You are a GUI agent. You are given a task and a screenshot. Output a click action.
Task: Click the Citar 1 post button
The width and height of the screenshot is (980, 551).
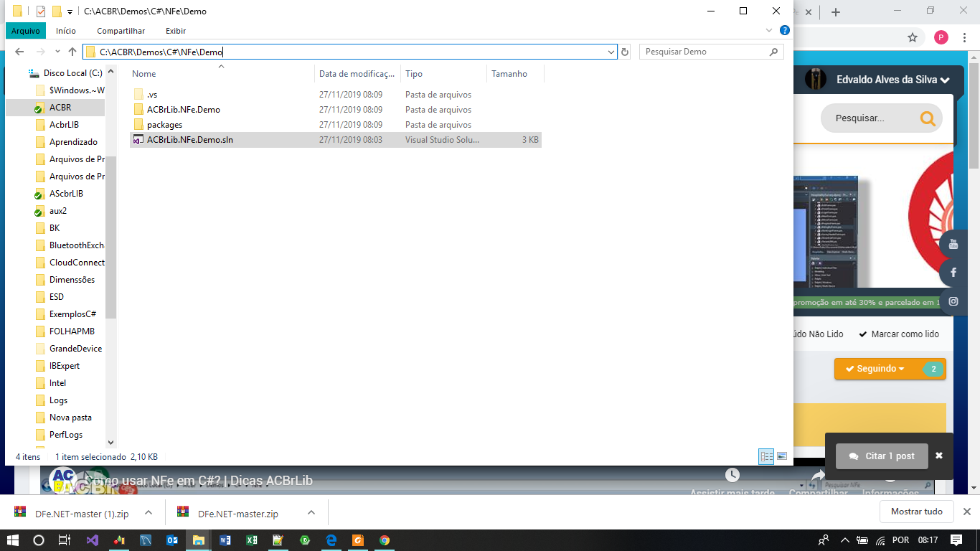(x=882, y=456)
